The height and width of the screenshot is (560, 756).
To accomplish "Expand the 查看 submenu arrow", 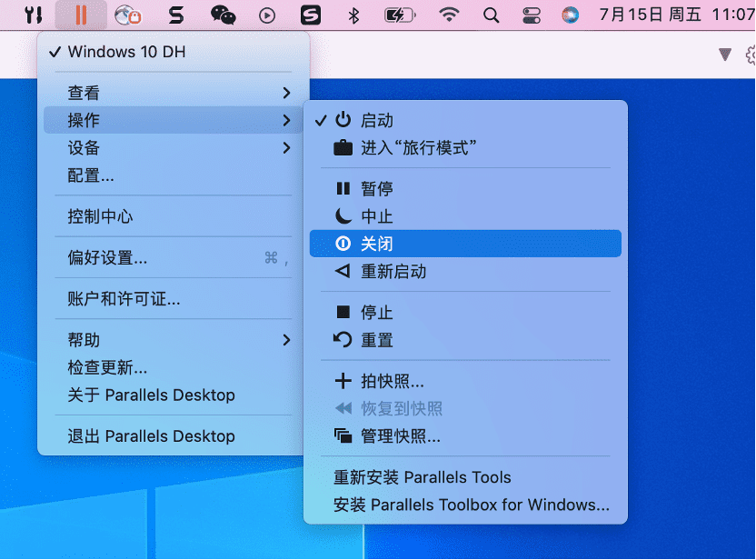I will (x=286, y=93).
